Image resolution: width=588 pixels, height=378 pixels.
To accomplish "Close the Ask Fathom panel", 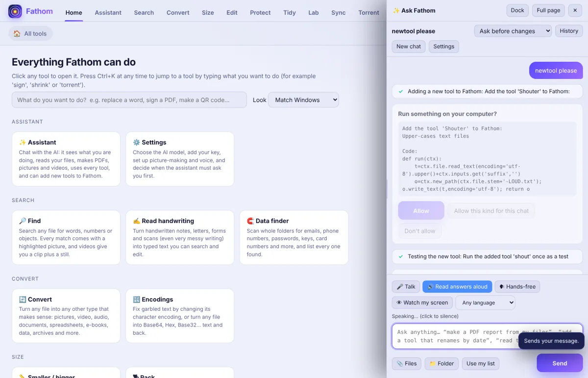I will point(575,10).
